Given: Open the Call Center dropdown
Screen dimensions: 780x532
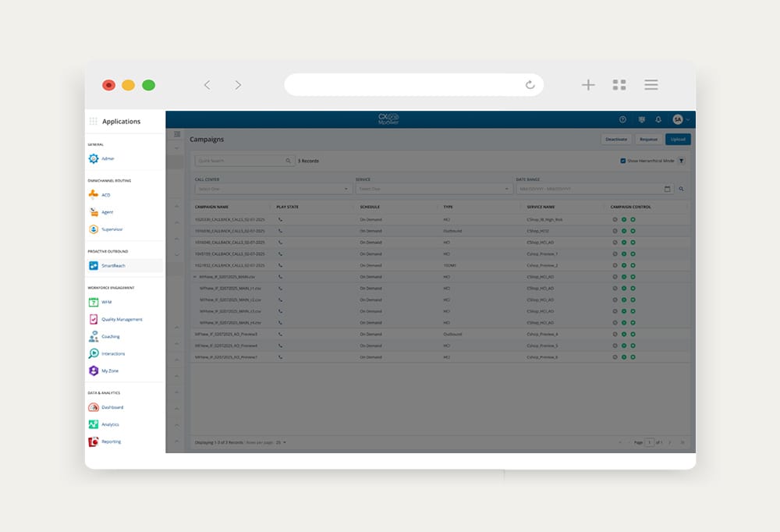Looking at the screenshot, I should (x=272, y=189).
